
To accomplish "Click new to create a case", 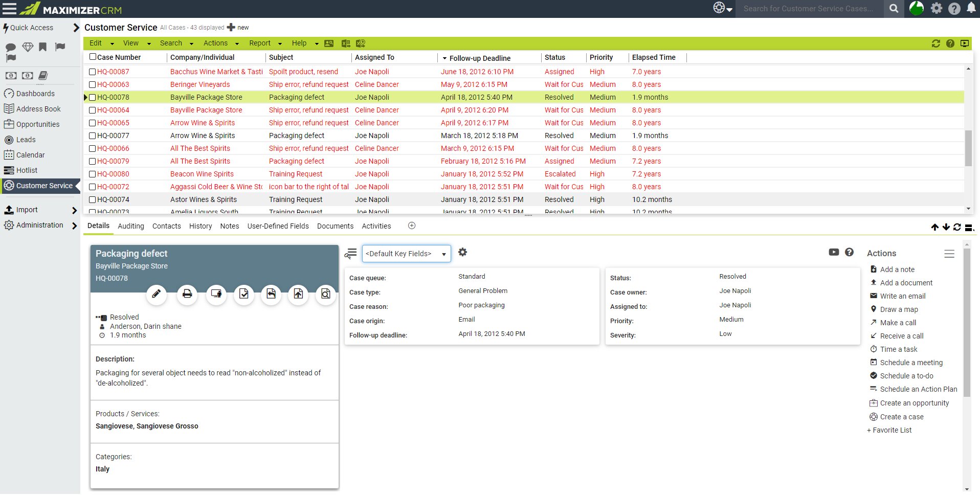I will 238,28.
